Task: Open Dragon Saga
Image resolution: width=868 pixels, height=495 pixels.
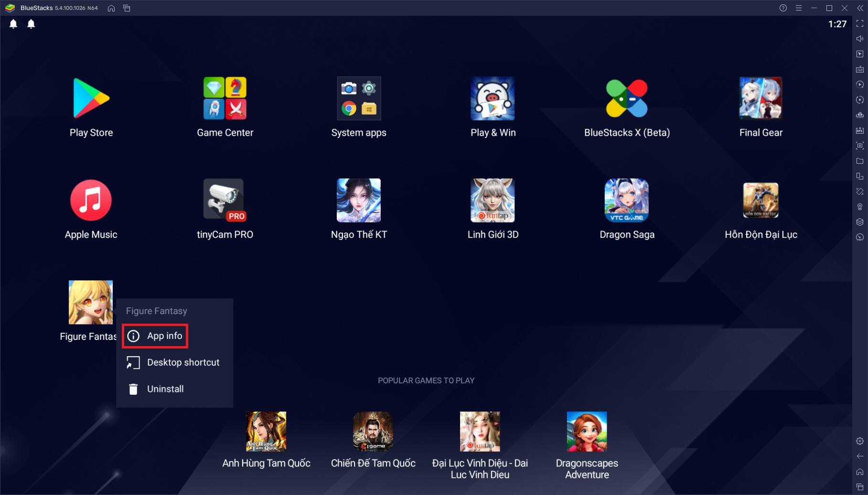Action: click(x=627, y=200)
